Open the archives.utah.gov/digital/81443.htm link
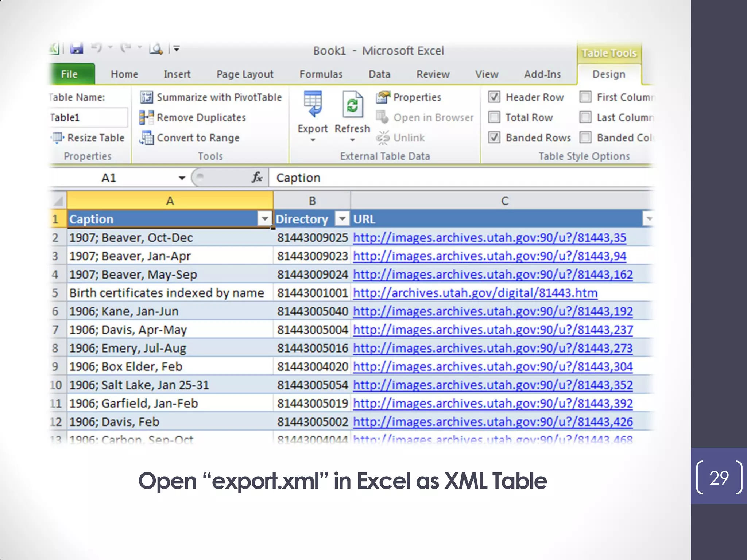 coord(475,293)
